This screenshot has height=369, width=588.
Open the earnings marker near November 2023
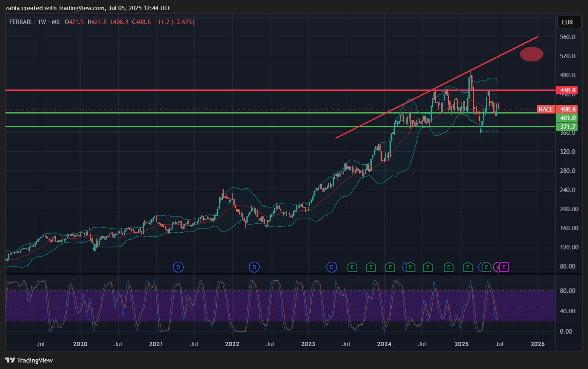coord(370,267)
